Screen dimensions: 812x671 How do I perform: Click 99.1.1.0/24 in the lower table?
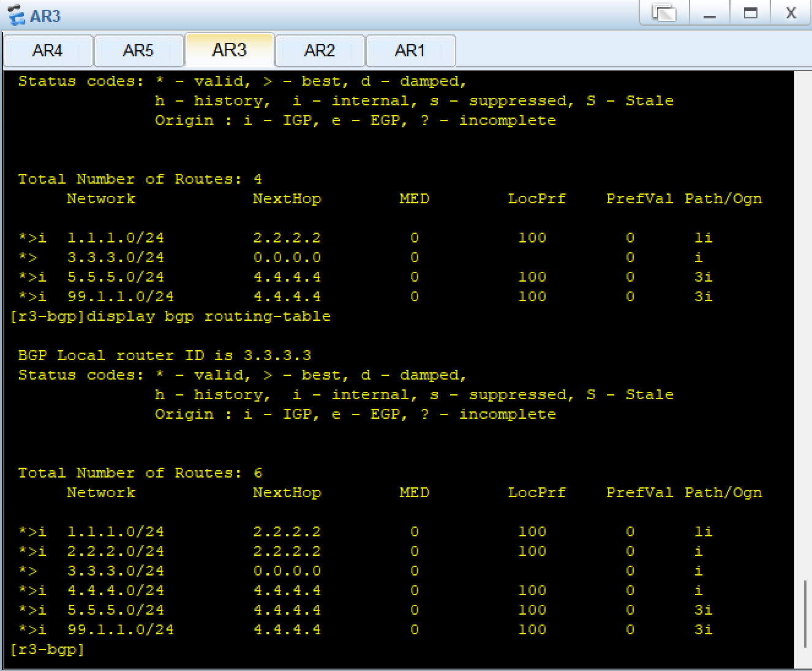121,630
